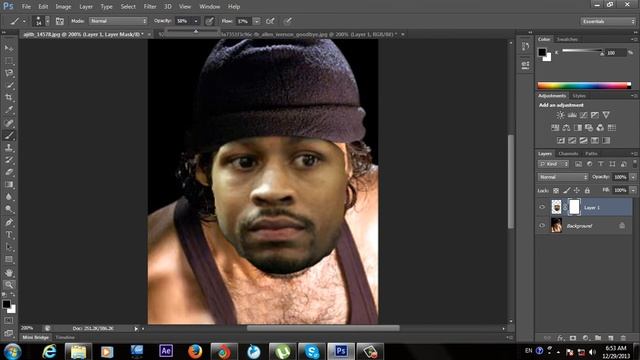Viewport: 640px width, 360px height.
Task: Open the Brush Preset picker arrow
Action: [x=47, y=21]
